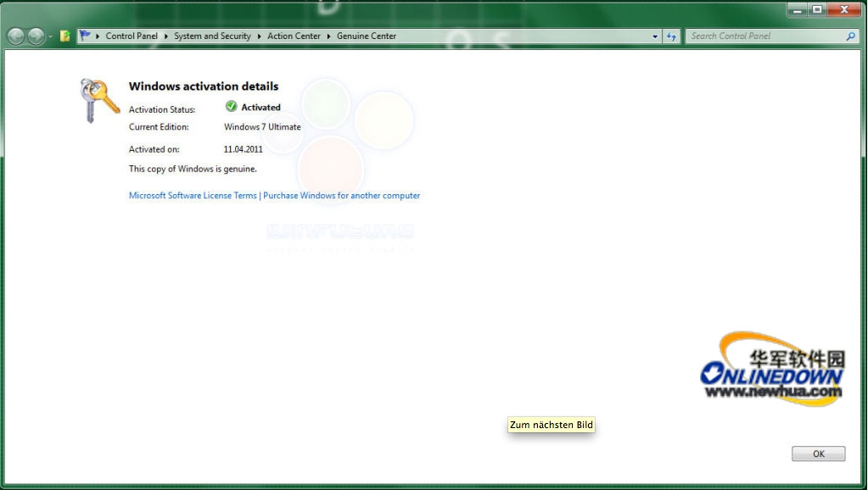
Task: Click the keys activation icon
Action: pos(99,100)
